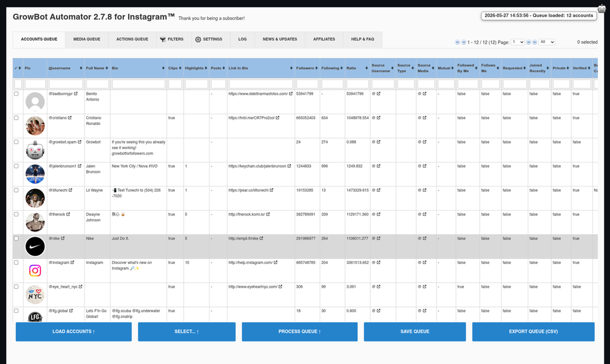This screenshot has width=610, height=364.
Task: Open @growbot.spam profile via external-link icon
Action: (80, 142)
